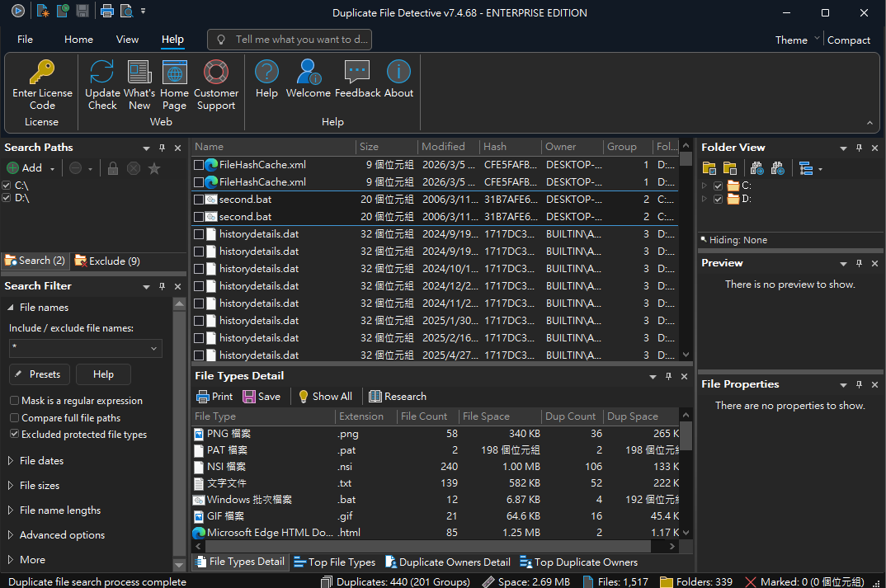Click the File Types Detail horizontal scrollbar
This screenshot has height=588, width=886.
[429, 547]
